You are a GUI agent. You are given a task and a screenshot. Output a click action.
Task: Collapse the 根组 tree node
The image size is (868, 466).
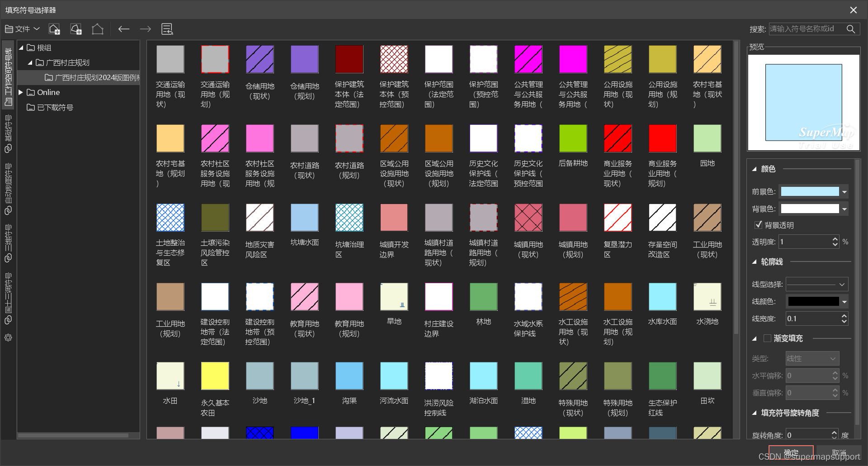(21, 48)
